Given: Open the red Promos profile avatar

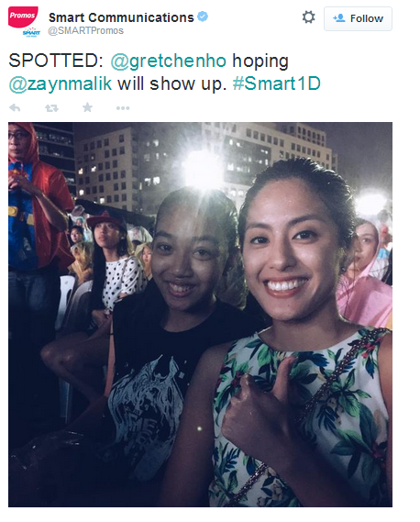Looking at the screenshot, I should click(x=23, y=17).
